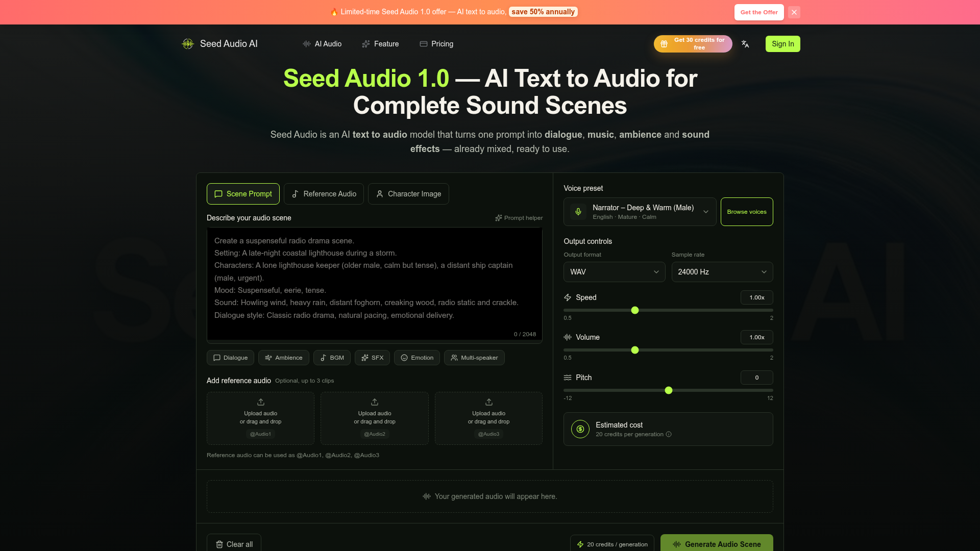Expand the Voice preset narrator dropdown
This screenshot has height=551, width=980.
[640, 212]
